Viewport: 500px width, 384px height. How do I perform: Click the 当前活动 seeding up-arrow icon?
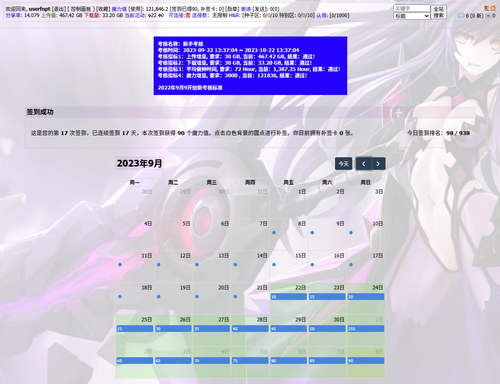[x=150, y=15]
